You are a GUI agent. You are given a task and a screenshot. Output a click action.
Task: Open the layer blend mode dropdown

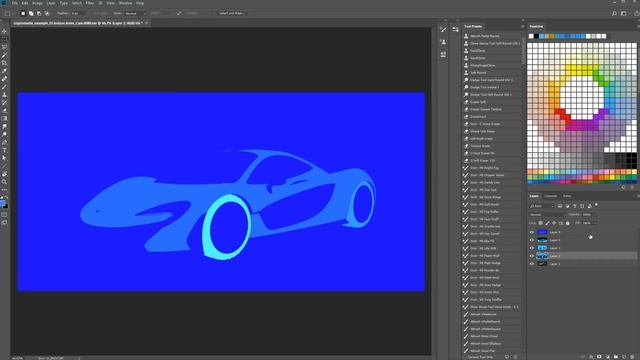[x=547, y=215]
